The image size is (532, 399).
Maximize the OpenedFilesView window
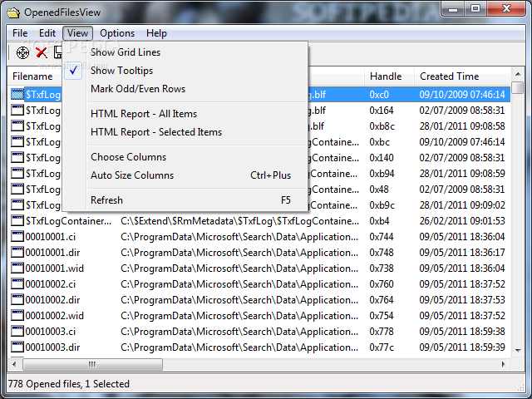tap(475, 9)
